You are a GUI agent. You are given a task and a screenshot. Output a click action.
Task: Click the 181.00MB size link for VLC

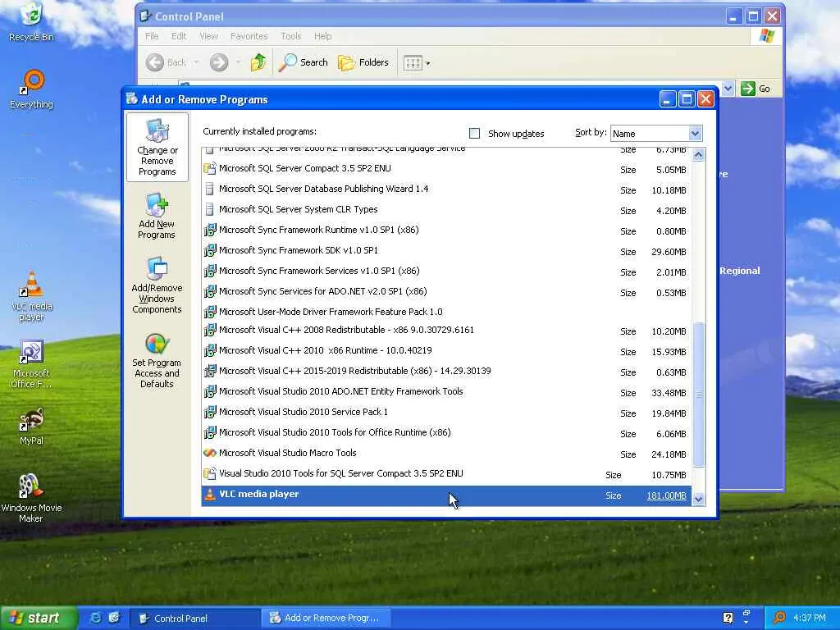click(666, 496)
